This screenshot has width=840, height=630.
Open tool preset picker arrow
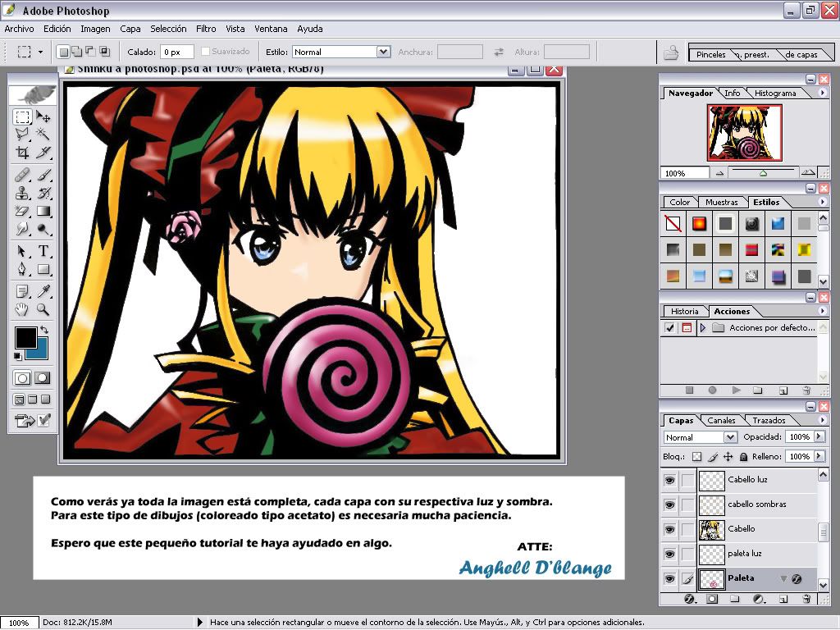[41, 52]
